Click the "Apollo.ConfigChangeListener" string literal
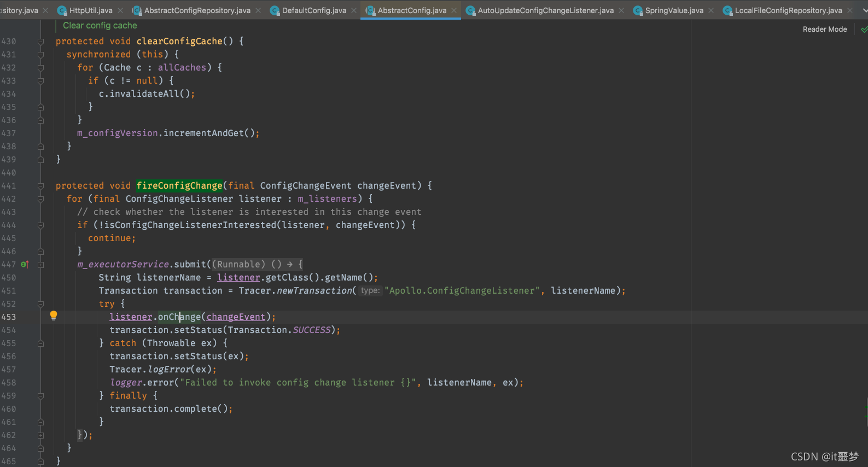The height and width of the screenshot is (467, 868). pyautogui.click(x=462, y=291)
